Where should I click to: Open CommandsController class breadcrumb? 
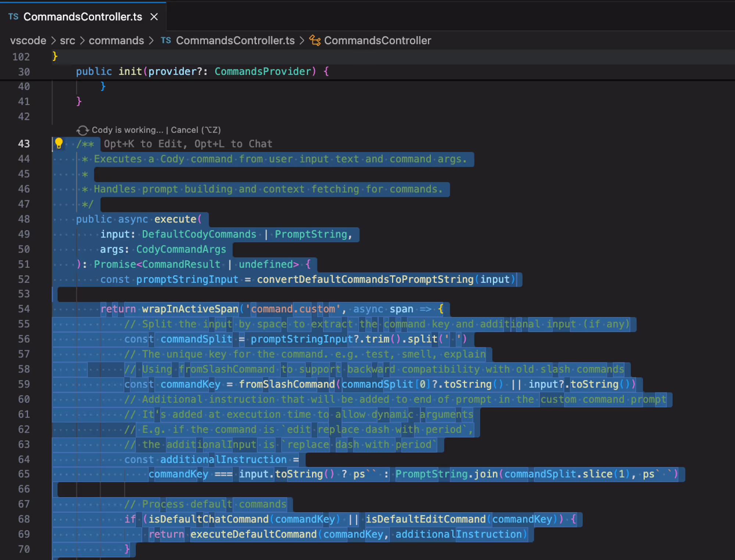pyautogui.click(x=377, y=40)
